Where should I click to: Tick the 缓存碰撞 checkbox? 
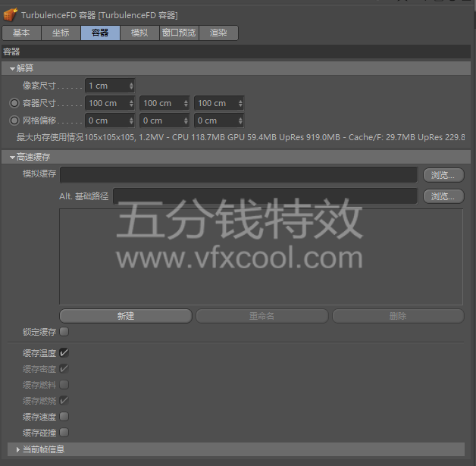(64, 433)
